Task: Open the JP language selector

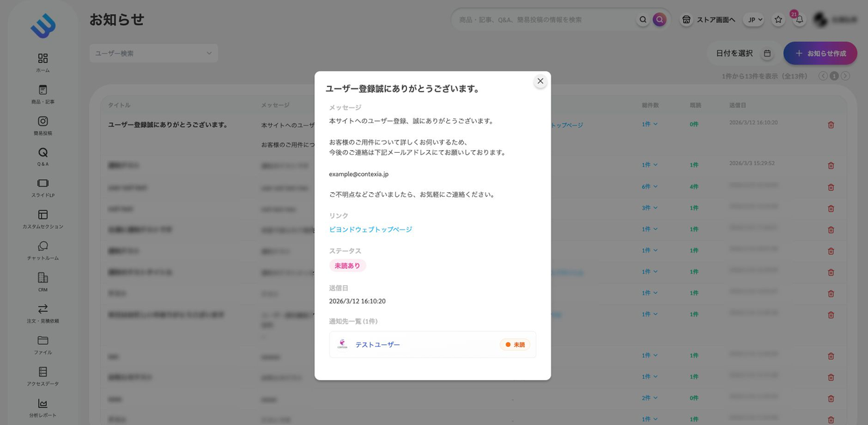Action: pyautogui.click(x=753, y=20)
